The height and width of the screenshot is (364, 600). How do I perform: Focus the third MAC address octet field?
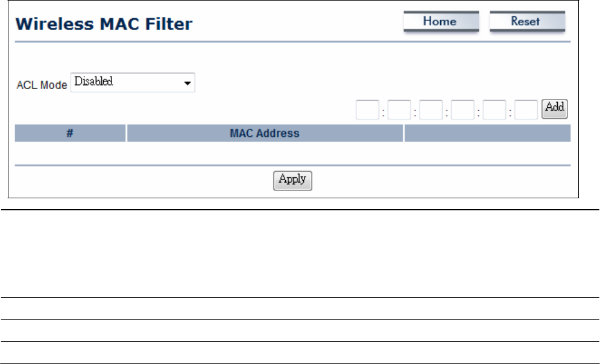click(x=431, y=110)
